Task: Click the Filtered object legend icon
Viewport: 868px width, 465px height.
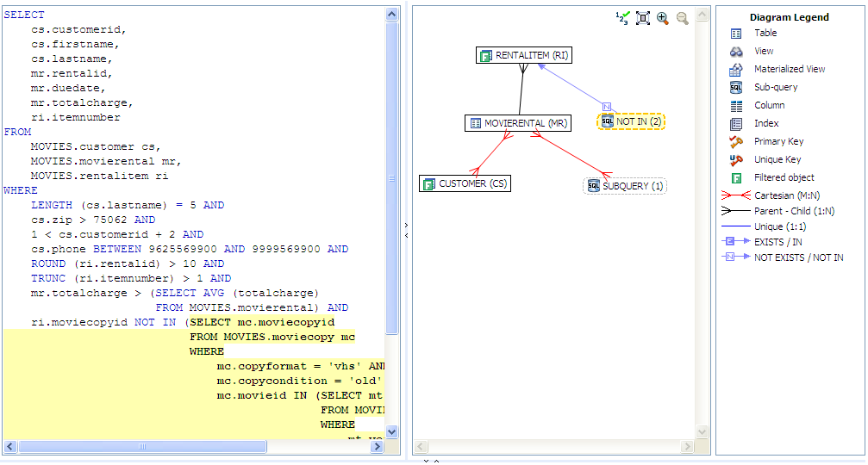Action: pyautogui.click(x=736, y=178)
